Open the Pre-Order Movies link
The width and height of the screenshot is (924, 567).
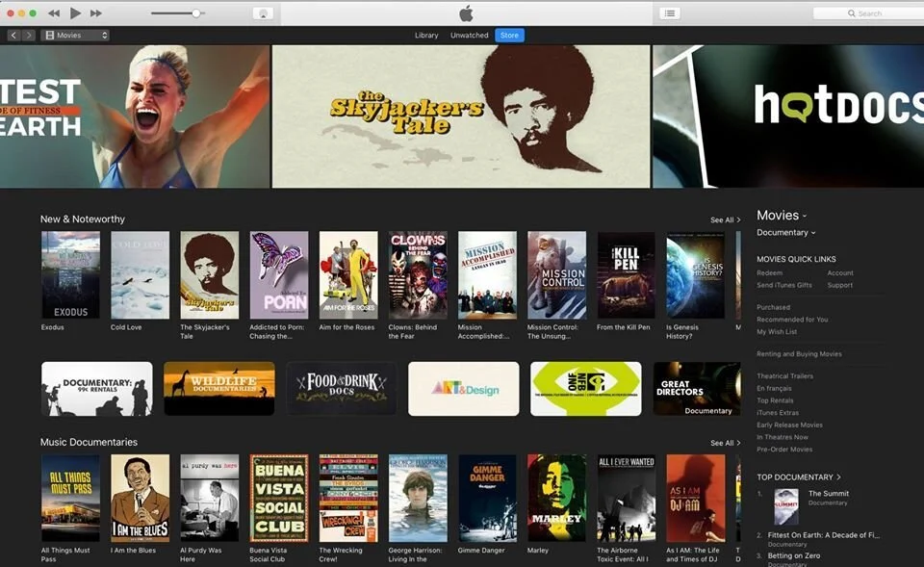click(784, 450)
